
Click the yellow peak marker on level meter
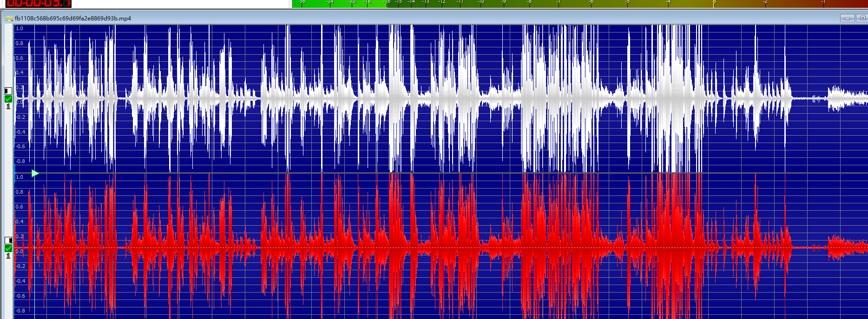pos(714,4)
